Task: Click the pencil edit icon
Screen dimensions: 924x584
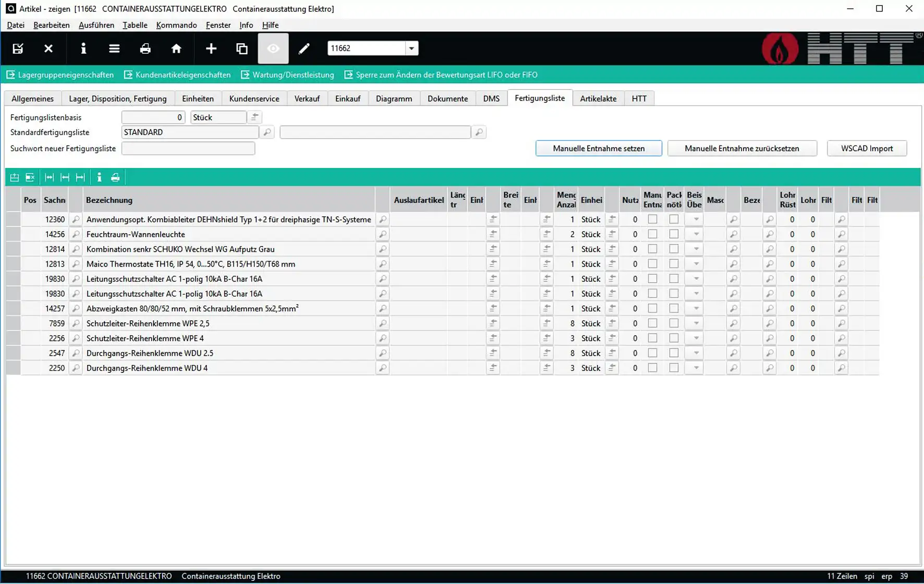Action: click(x=304, y=48)
